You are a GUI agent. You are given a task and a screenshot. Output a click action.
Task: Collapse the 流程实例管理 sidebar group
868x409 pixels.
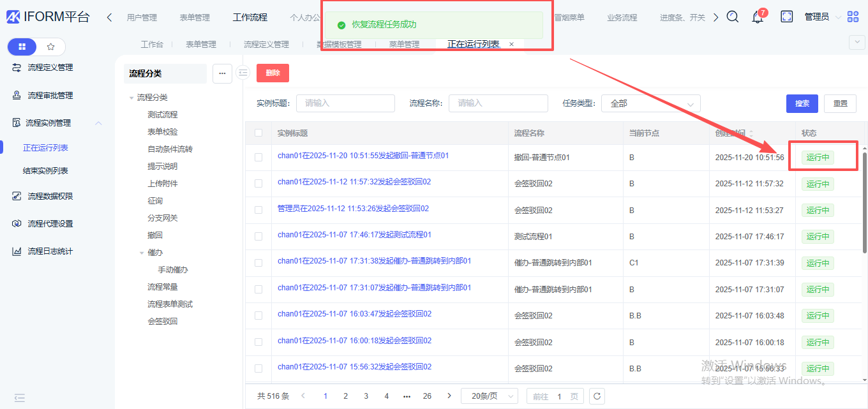(98, 123)
